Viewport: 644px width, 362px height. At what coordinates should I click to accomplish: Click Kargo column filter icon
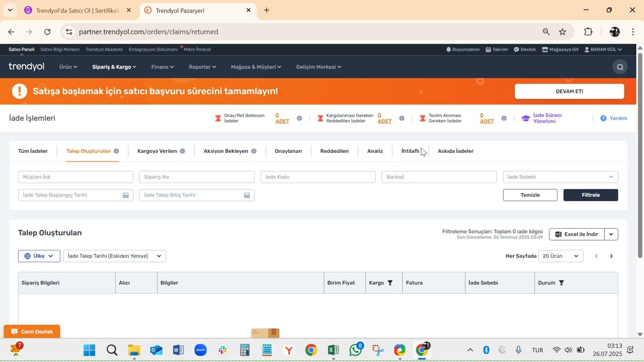point(390,283)
